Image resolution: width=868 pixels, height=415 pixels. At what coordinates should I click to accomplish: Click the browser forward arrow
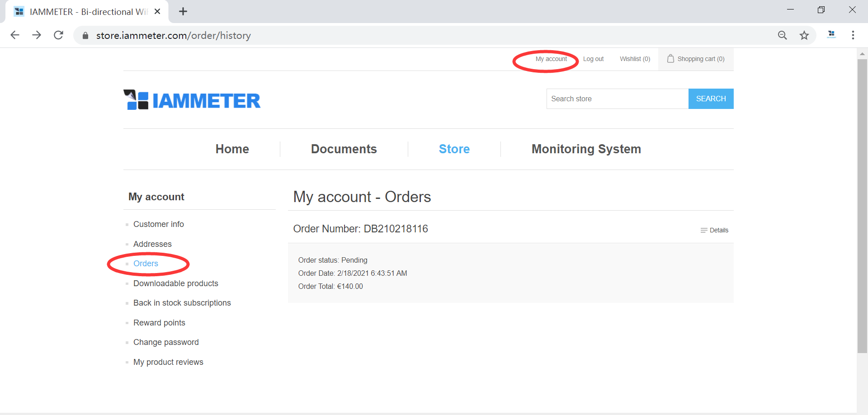pos(37,35)
